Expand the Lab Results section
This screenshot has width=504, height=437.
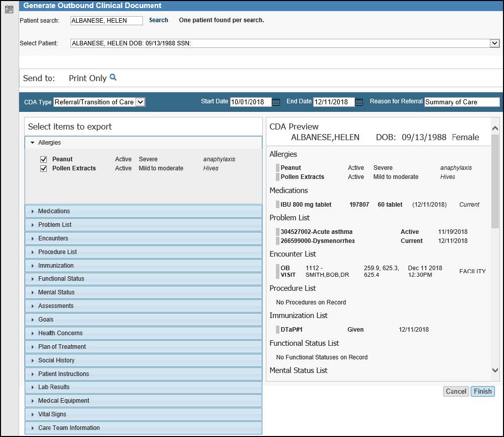coord(143,387)
